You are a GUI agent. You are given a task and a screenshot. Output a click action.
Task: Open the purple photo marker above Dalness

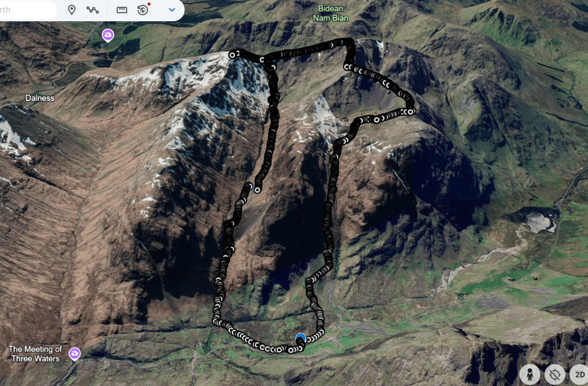(107, 36)
